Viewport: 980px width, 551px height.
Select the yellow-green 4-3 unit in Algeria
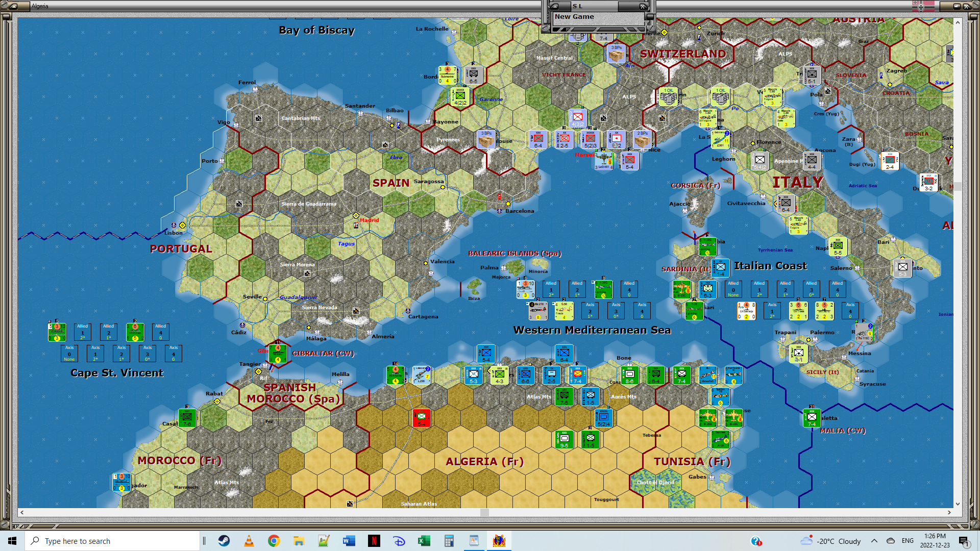pos(499,375)
